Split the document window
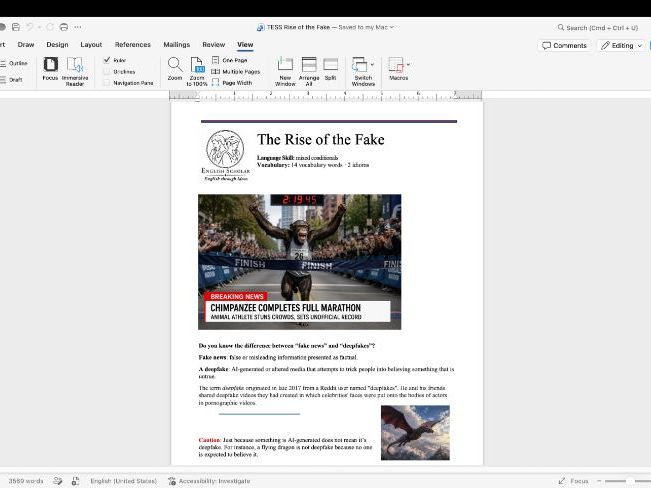Viewport: 651px width, 488px height. [330, 69]
